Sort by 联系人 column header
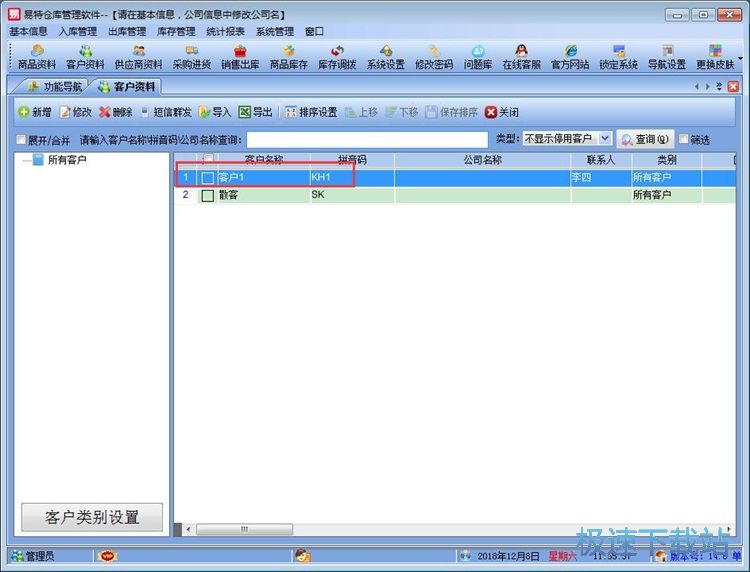The image size is (750, 572). 601,160
